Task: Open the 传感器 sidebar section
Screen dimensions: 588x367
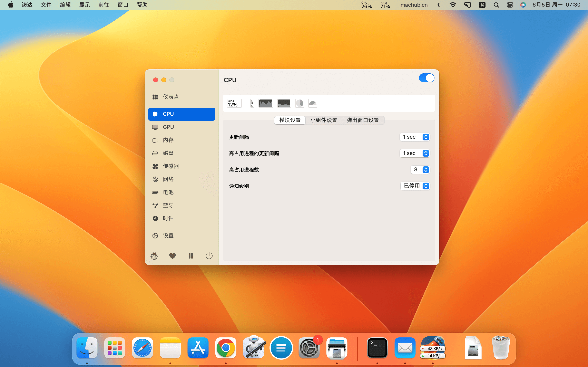Action: pyautogui.click(x=170, y=166)
